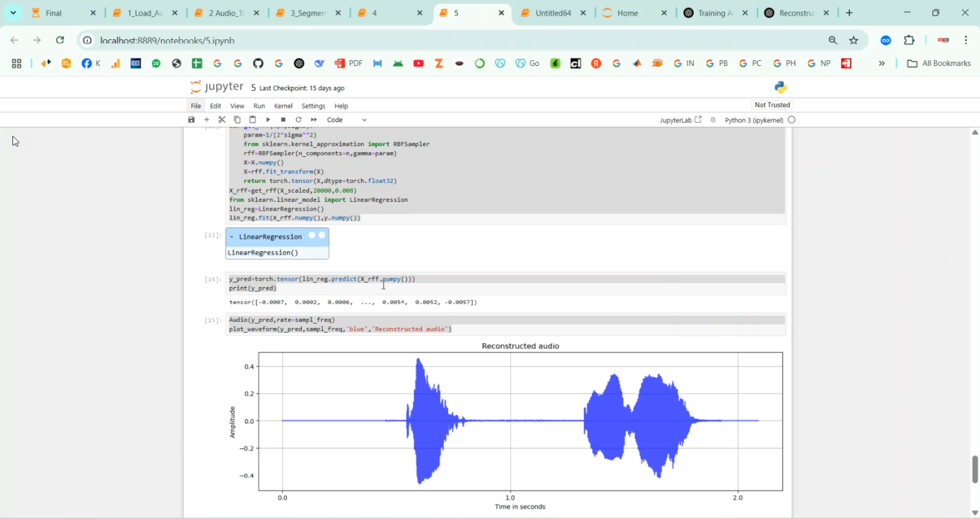Paste cells using the clipboard icon
Screen dimensions: 980x519
click(x=252, y=120)
